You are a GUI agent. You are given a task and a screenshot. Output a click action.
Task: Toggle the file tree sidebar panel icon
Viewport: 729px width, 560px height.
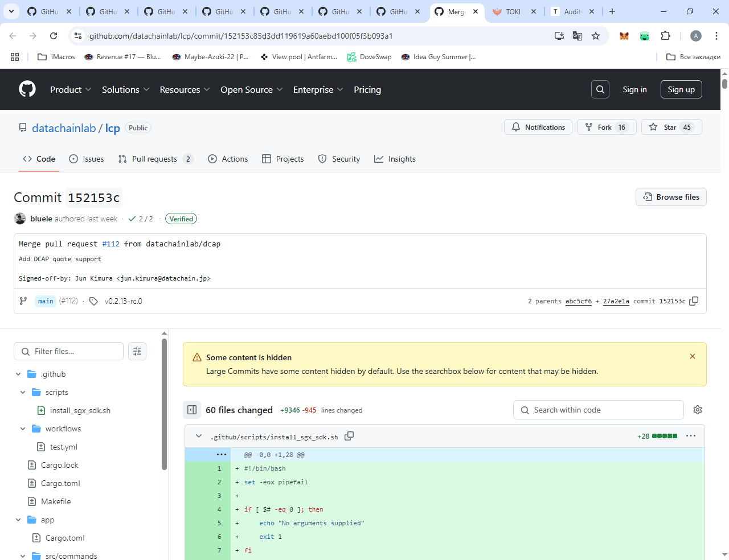tap(192, 410)
